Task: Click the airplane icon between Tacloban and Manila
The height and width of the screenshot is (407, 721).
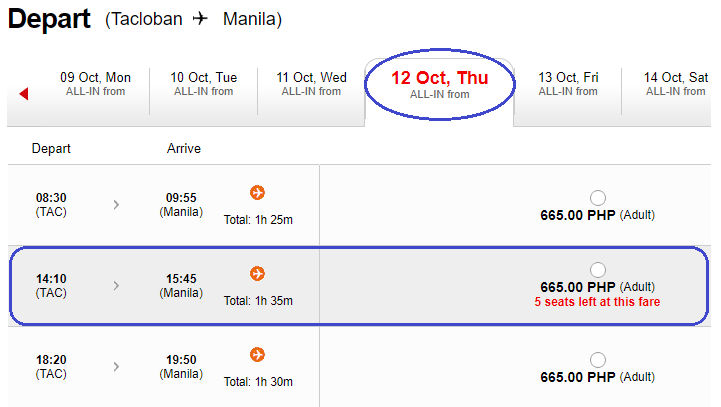Action: pos(200,18)
